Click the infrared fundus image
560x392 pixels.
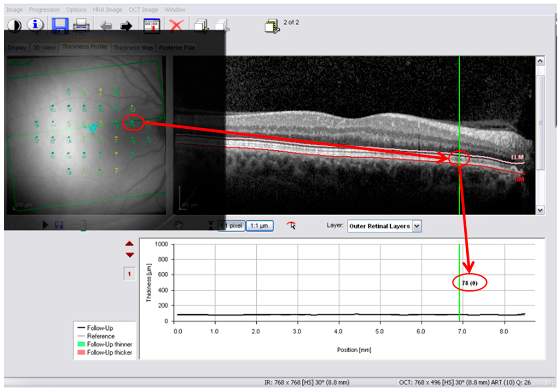86,135
